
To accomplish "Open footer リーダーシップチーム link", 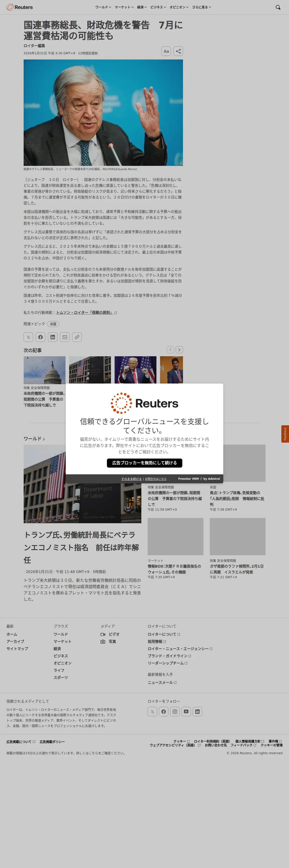I will [x=167, y=663].
